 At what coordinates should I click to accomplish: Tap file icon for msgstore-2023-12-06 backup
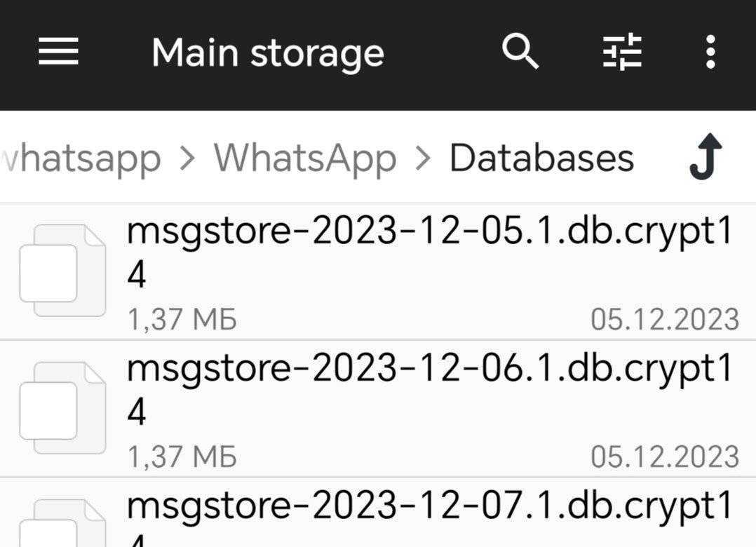point(62,409)
